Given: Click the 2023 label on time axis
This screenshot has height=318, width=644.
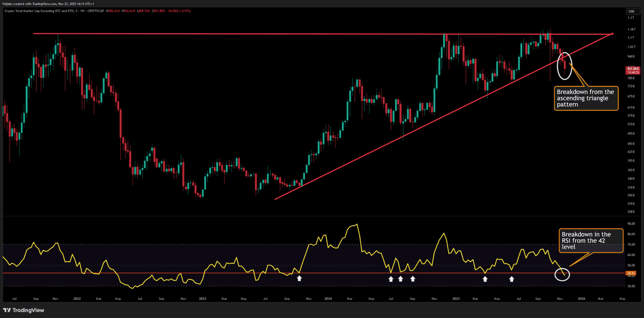Looking at the screenshot, I should click(x=202, y=298).
